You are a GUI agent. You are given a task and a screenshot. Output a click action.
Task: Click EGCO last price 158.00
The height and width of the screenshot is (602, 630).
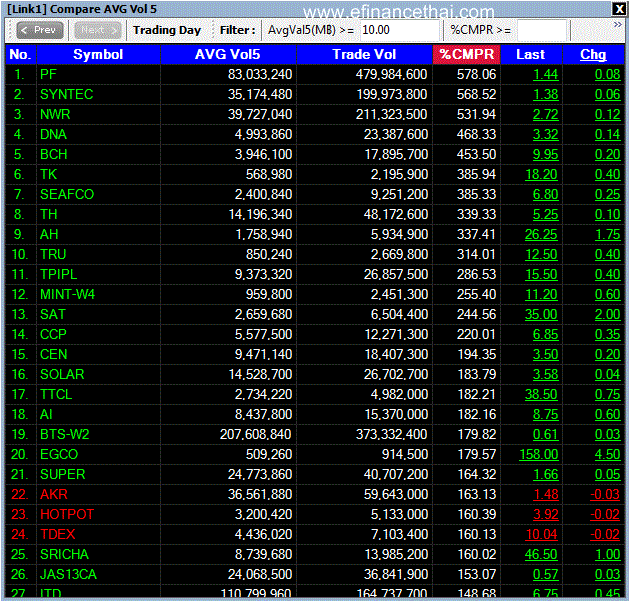[539, 455]
